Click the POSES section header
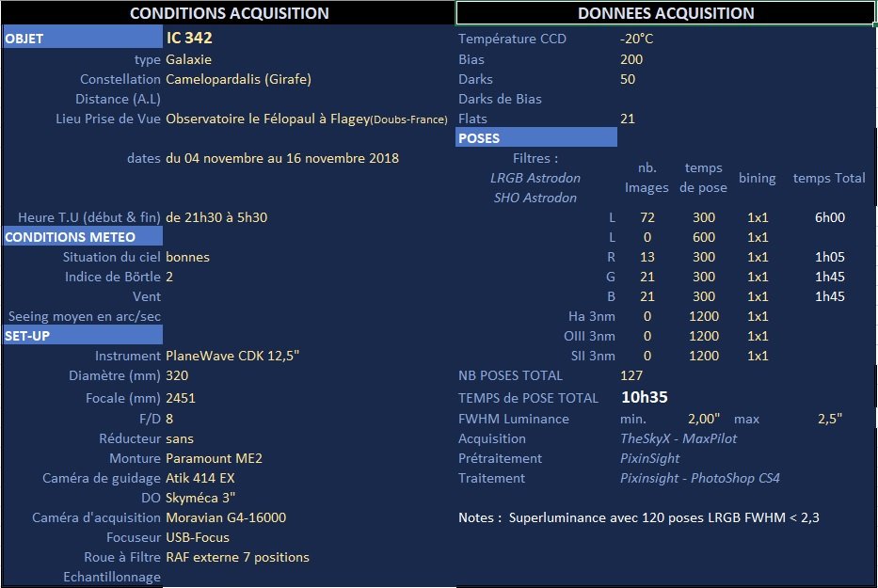Viewport: 878px width, 588px height. point(536,137)
